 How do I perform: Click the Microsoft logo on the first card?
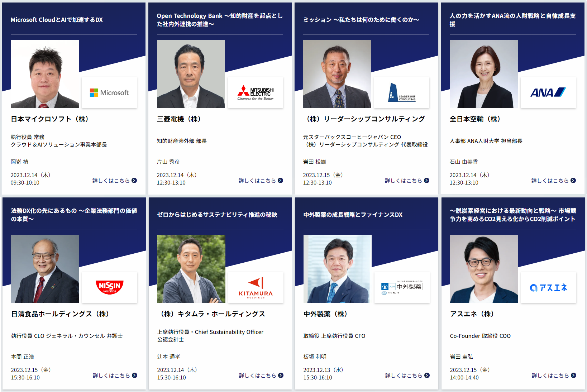pos(109,93)
